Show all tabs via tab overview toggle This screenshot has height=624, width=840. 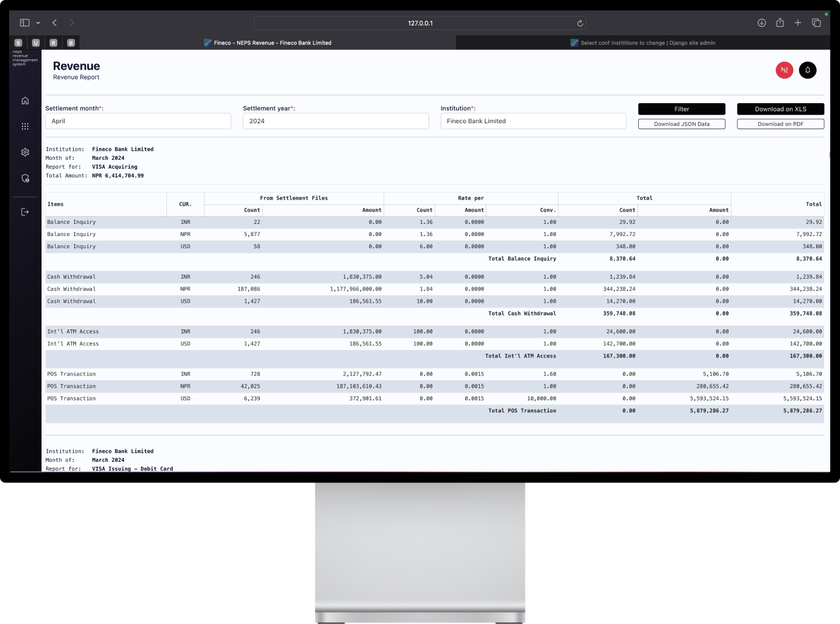coord(816,22)
